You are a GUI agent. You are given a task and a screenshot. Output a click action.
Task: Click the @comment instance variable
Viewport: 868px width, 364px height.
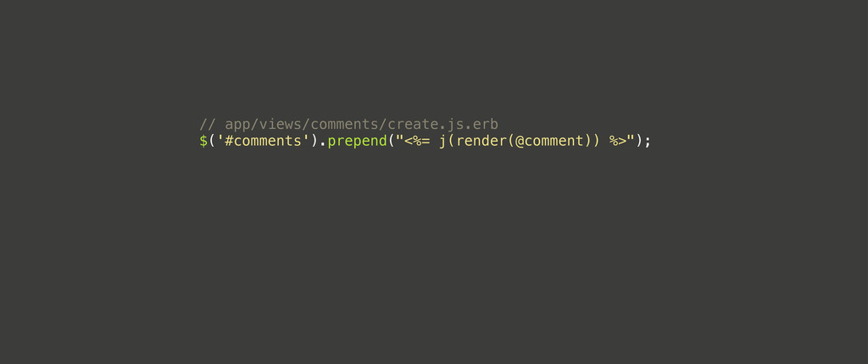549,141
